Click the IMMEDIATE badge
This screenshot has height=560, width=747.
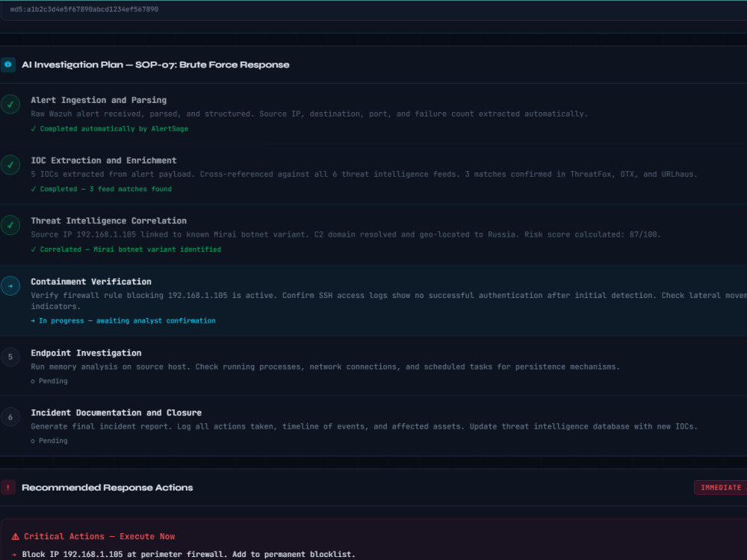click(720, 488)
